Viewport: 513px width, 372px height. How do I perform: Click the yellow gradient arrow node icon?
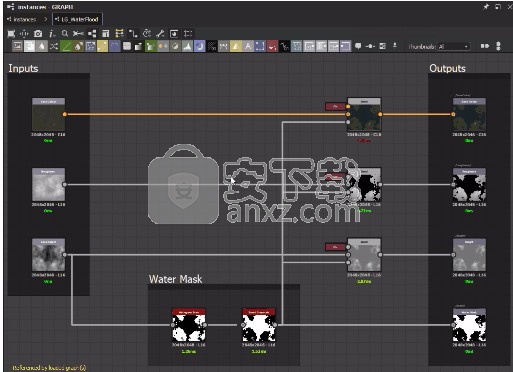[x=102, y=46]
